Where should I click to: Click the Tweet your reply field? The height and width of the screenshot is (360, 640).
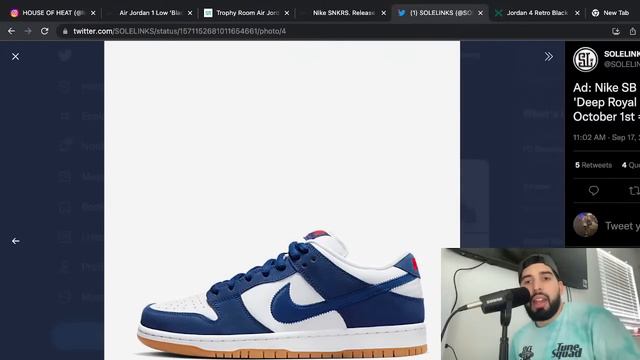(x=622, y=226)
